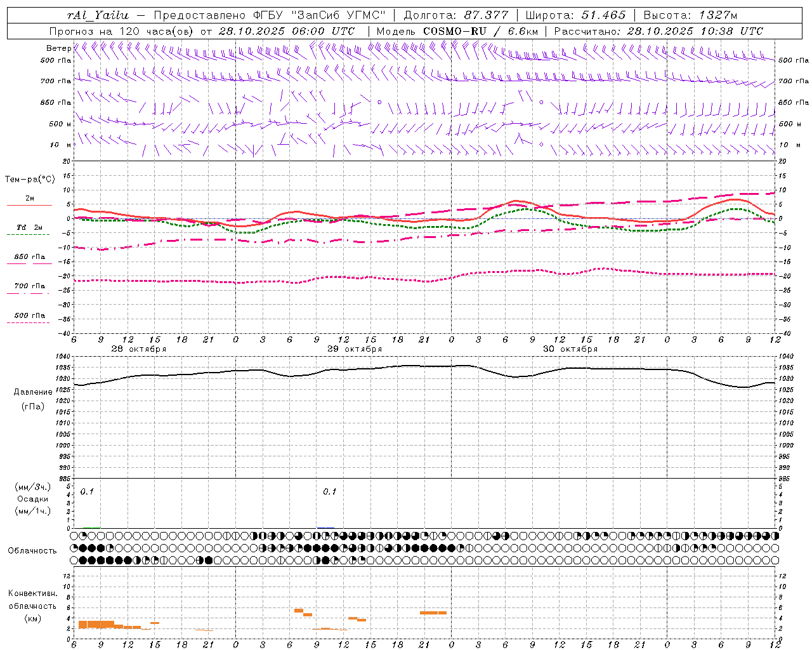Select the (гПа) pressure unit label
This screenshot has height=650, width=812.
click(33, 406)
